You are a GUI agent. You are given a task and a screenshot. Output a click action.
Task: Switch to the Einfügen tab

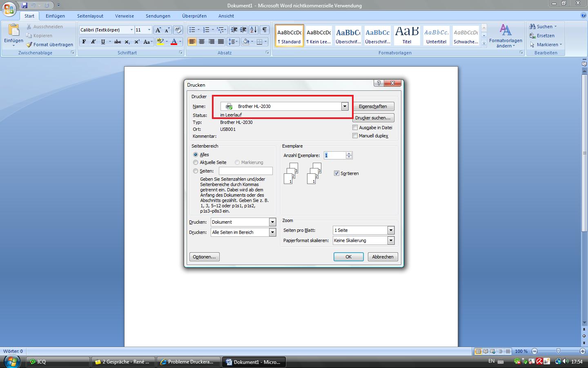55,16
